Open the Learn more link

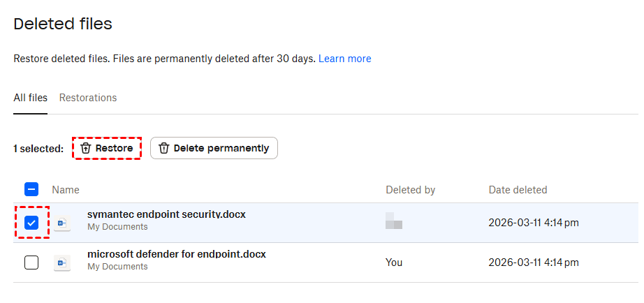[x=344, y=59]
